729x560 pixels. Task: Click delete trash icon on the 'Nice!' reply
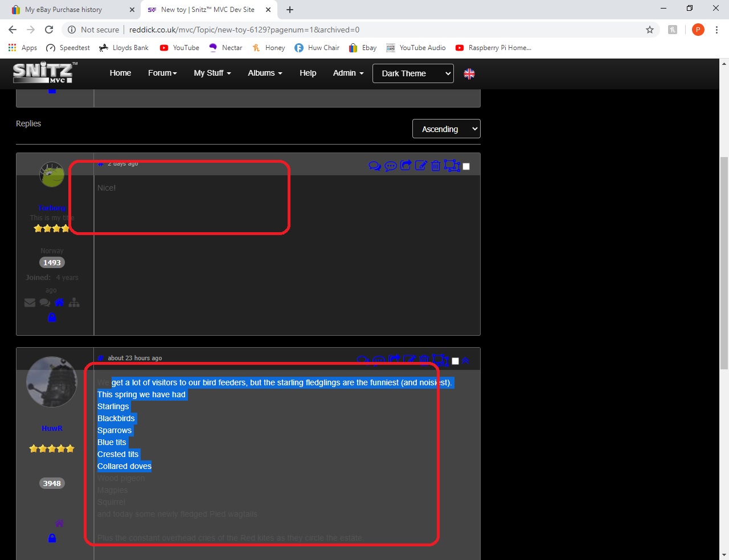pos(436,166)
